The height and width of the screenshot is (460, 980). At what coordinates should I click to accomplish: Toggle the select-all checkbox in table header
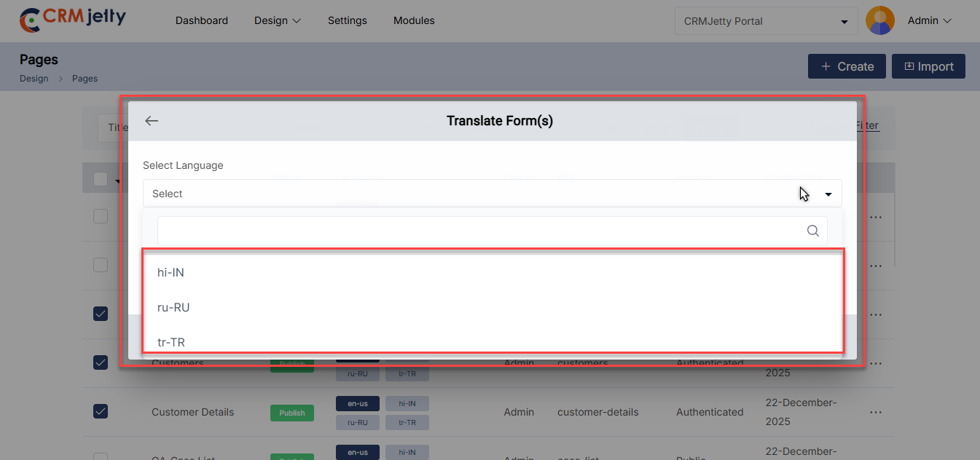(x=101, y=179)
